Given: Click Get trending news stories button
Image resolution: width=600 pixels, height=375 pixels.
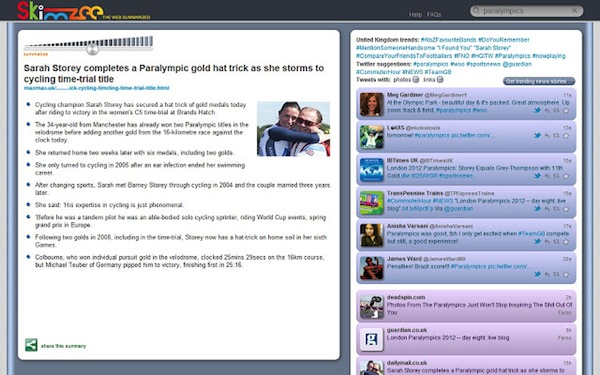Looking at the screenshot, I should (x=539, y=81).
